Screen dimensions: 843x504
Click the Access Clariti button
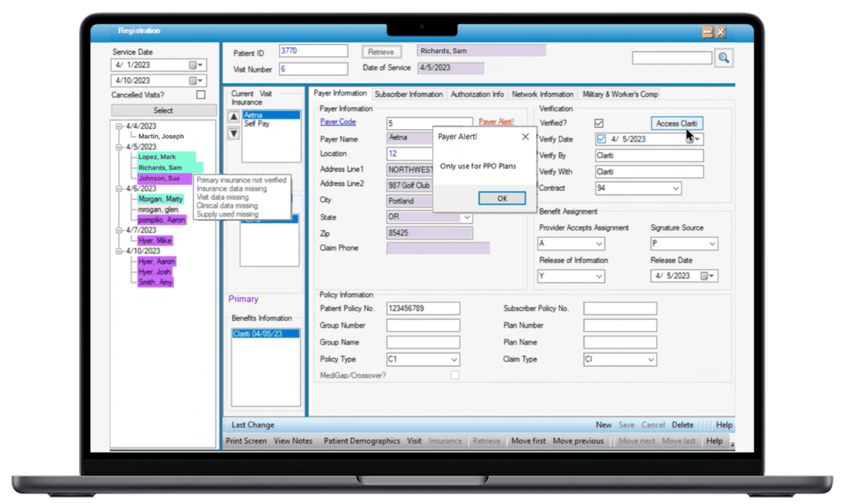[676, 124]
